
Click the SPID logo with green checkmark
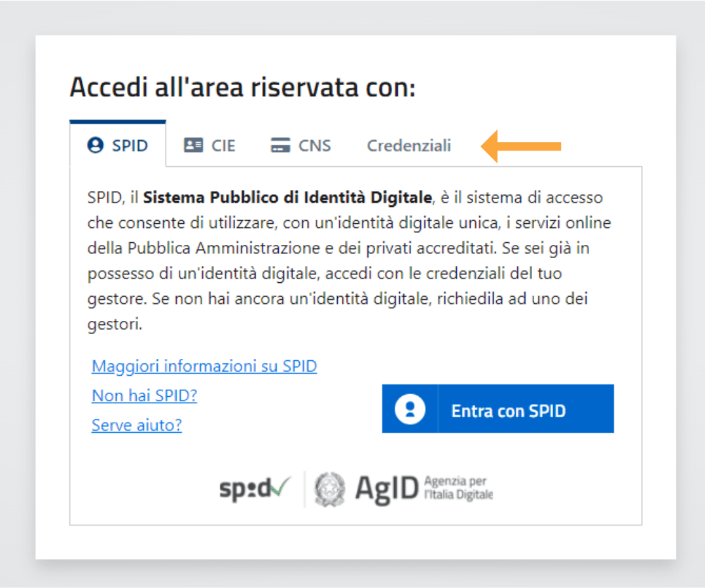coord(255,488)
